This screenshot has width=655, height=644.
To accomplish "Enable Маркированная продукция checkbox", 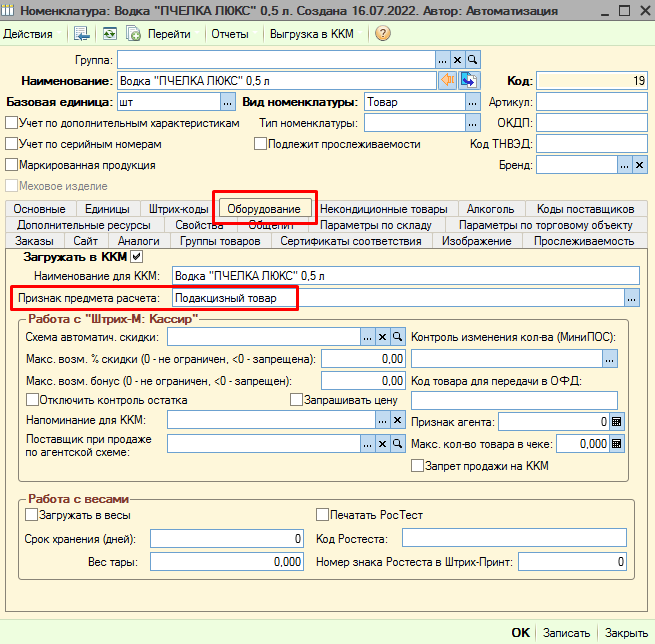I will [12, 165].
